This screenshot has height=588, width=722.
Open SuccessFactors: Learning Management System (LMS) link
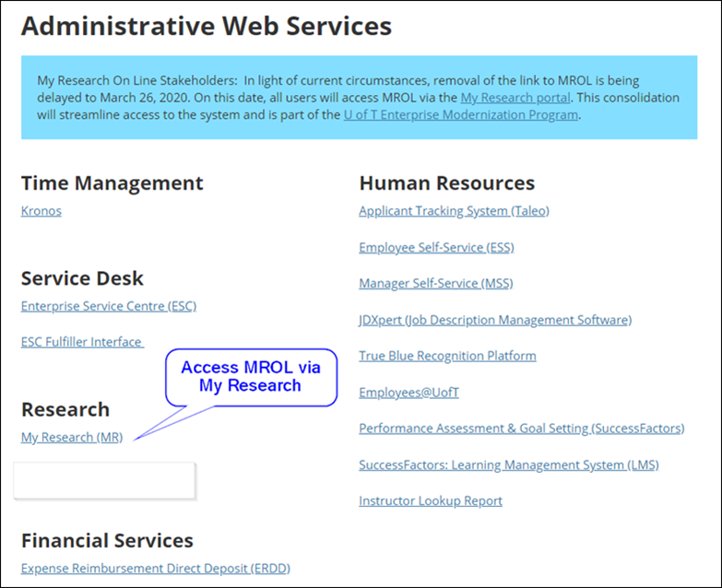[x=509, y=465]
